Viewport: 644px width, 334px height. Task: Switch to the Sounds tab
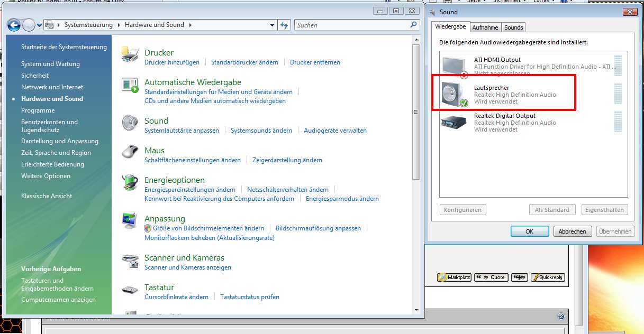(513, 27)
